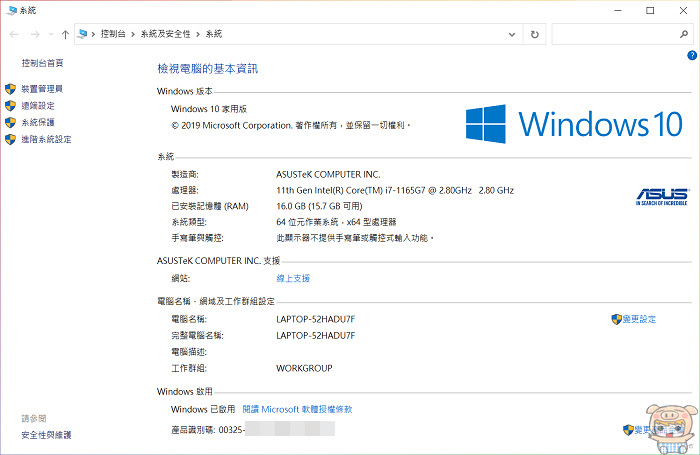Click the search magnifier icon
The image size is (700, 455).
683,34
